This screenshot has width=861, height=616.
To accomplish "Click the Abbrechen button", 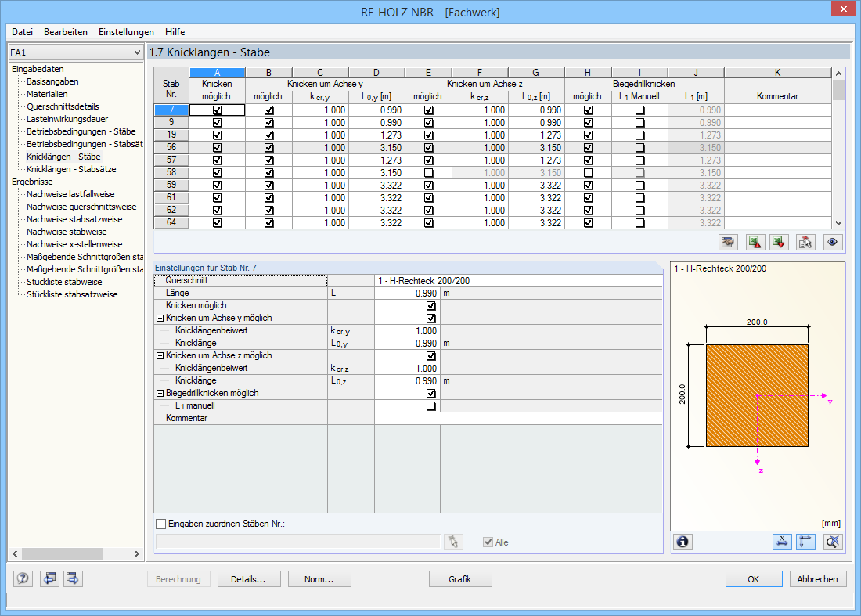I will (x=818, y=578).
